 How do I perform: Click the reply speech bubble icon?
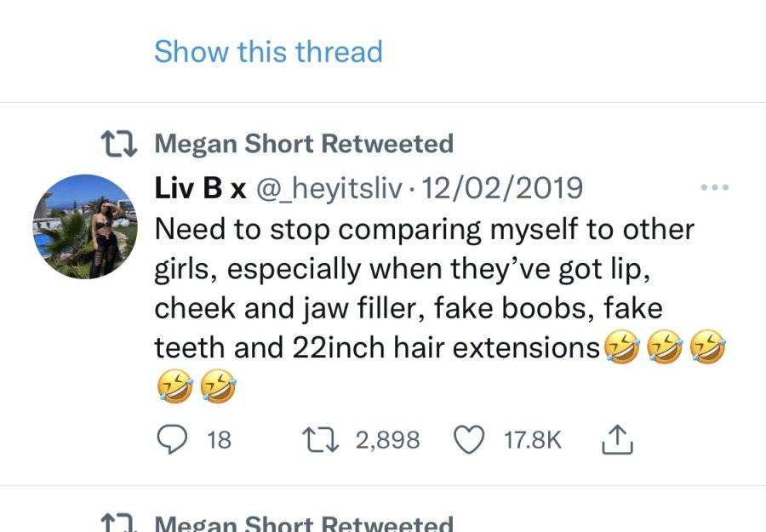coord(171,439)
